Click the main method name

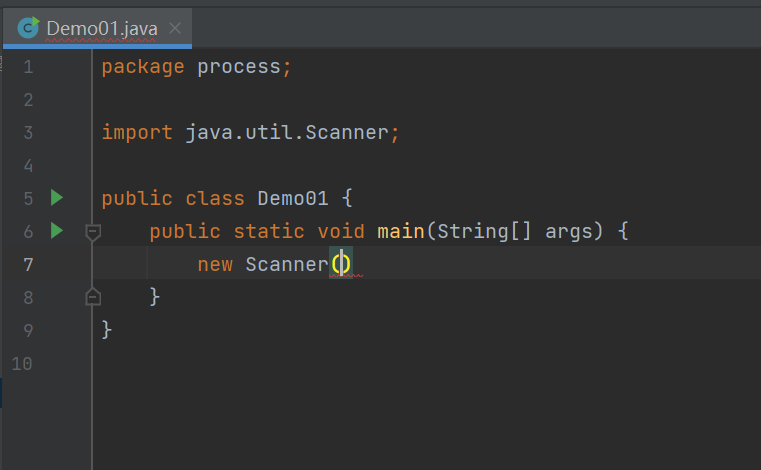401,231
